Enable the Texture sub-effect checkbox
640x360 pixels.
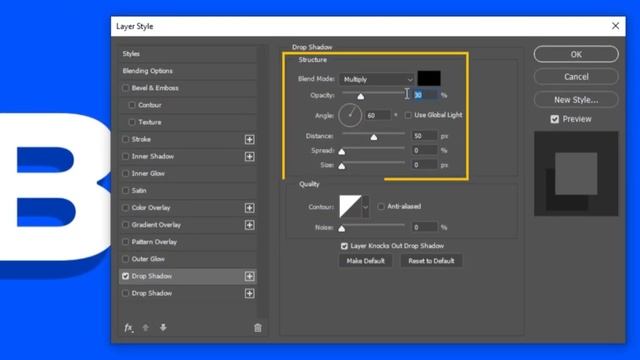pyautogui.click(x=132, y=122)
